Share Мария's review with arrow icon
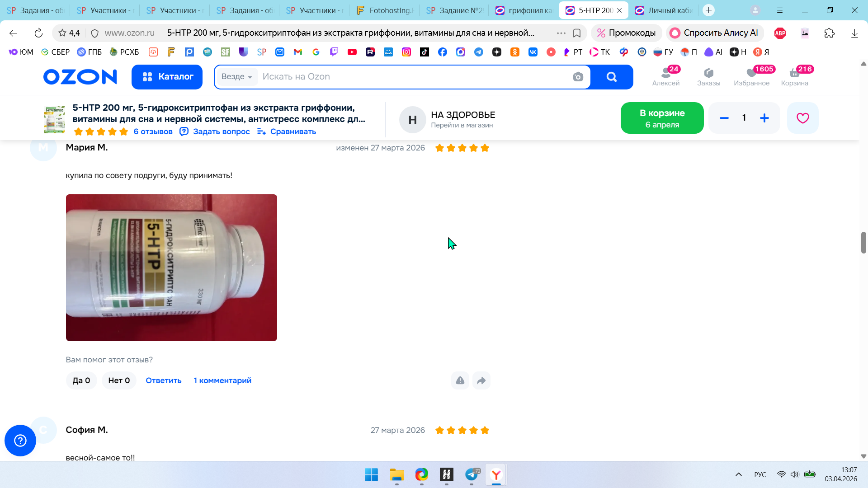The height and width of the screenshot is (488, 868). point(481,380)
